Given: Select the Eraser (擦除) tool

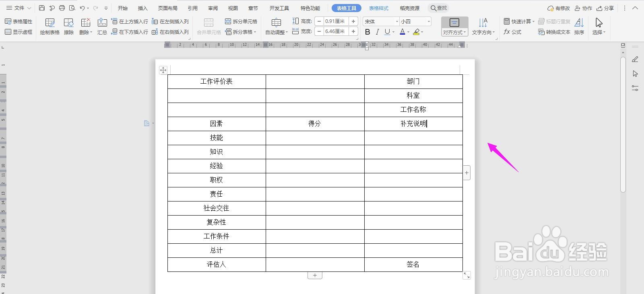Looking at the screenshot, I should click(69, 27).
